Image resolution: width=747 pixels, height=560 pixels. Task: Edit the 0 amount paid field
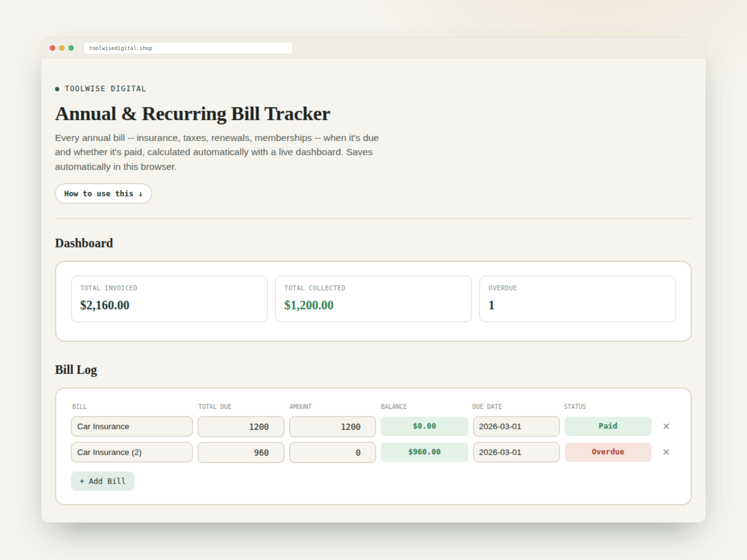click(x=332, y=452)
